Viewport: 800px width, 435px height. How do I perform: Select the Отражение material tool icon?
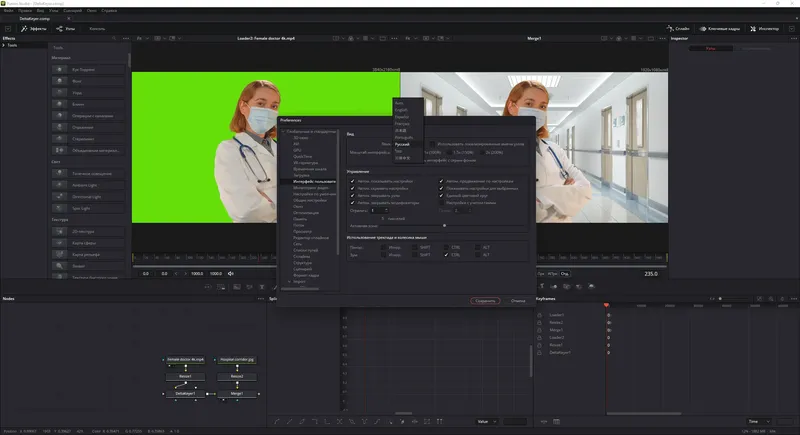(x=60, y=127)
